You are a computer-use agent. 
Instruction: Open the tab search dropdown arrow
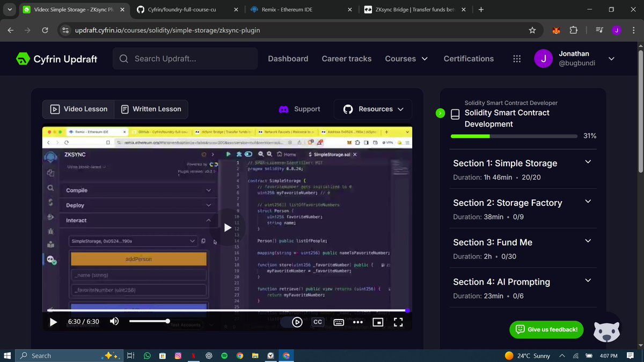click(x=9, y=10)
